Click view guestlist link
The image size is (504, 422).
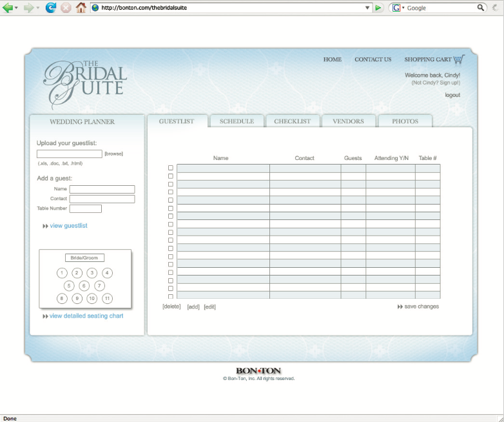(68, 226)
